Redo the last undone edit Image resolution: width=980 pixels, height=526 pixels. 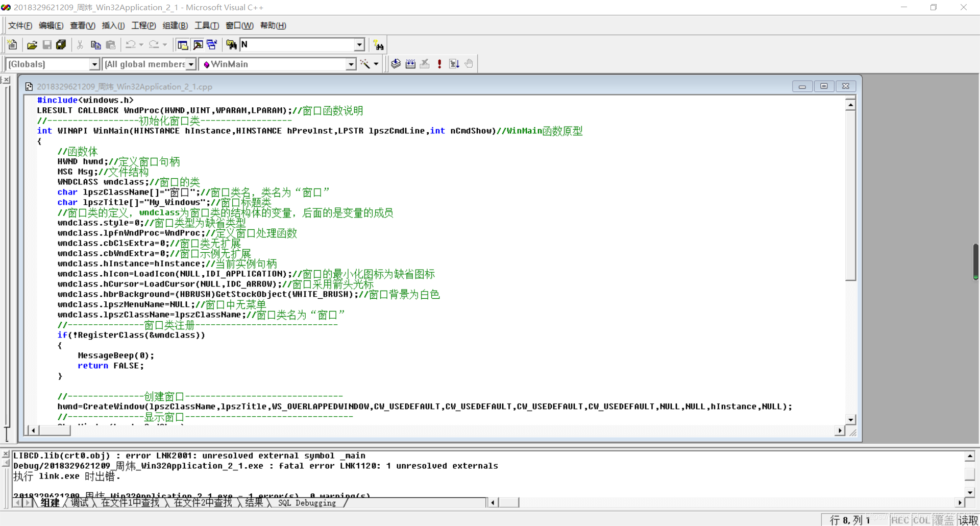tap(154, 45)
